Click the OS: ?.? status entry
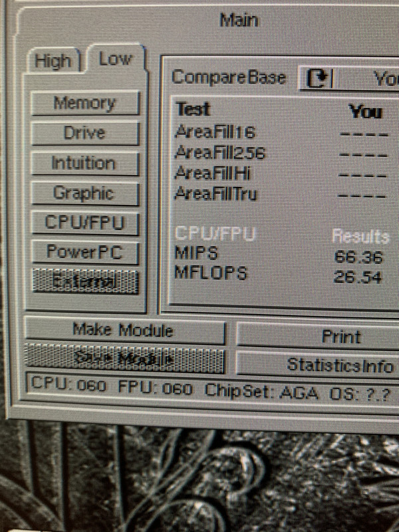The height and width of the screenshot is (532, 399). [360, 394]
